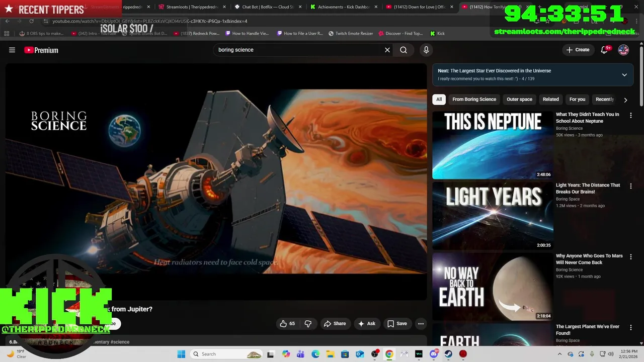The image size is (644, 362).
Task: Go back with browser back arrow
Action: pyautogui.click(x=7, y=21)
